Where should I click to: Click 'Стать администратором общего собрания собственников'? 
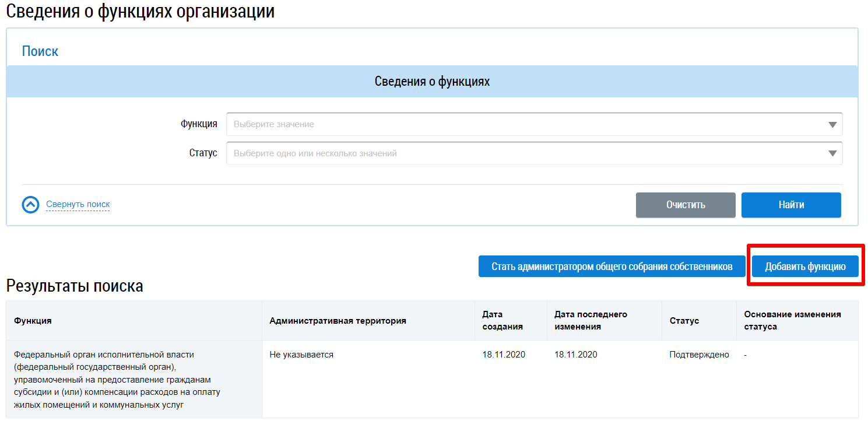[x=612, y=267]
